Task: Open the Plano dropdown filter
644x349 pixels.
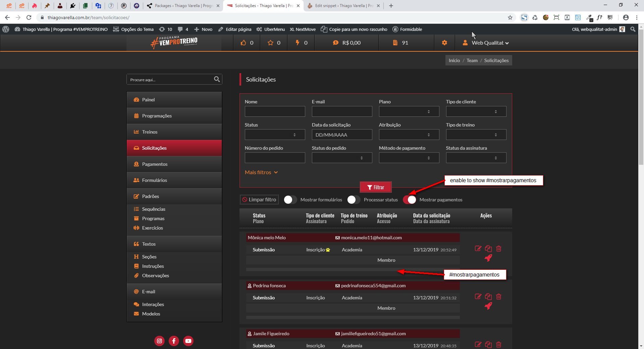Action: point(409,111)
